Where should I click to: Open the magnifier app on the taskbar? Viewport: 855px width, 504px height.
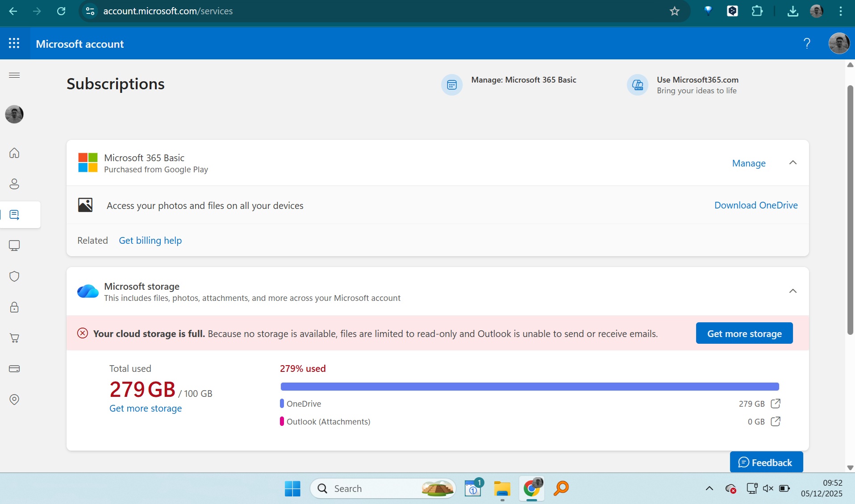pyautogui.click(x=561, y=488)
